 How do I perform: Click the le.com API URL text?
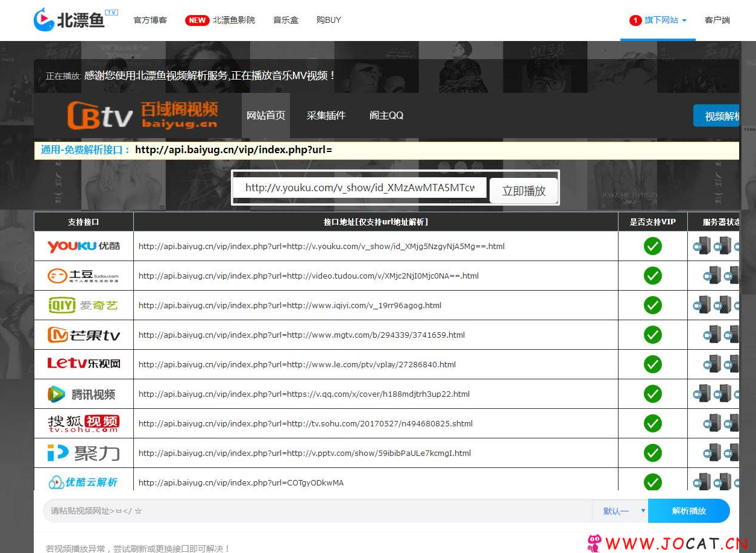pyautogui.click(x=297, y=364)
